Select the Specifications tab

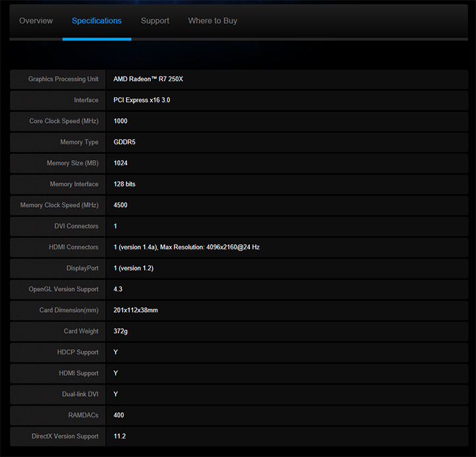pos(97,21)
